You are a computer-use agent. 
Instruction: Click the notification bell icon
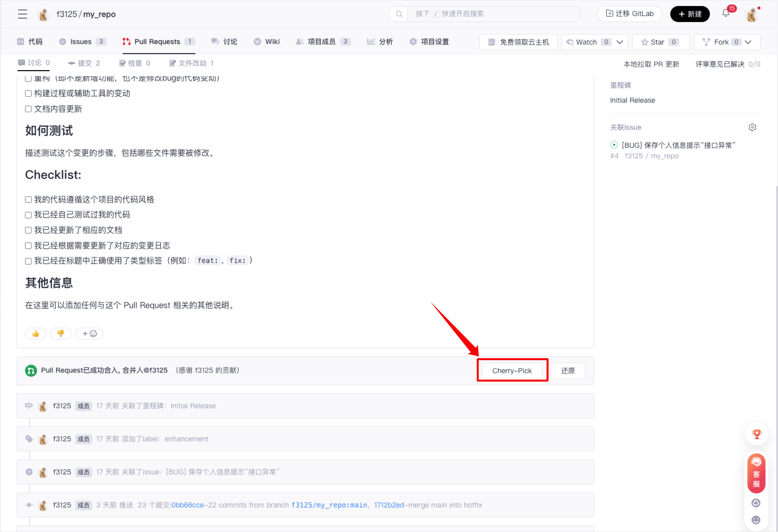[x=726, y=14]
